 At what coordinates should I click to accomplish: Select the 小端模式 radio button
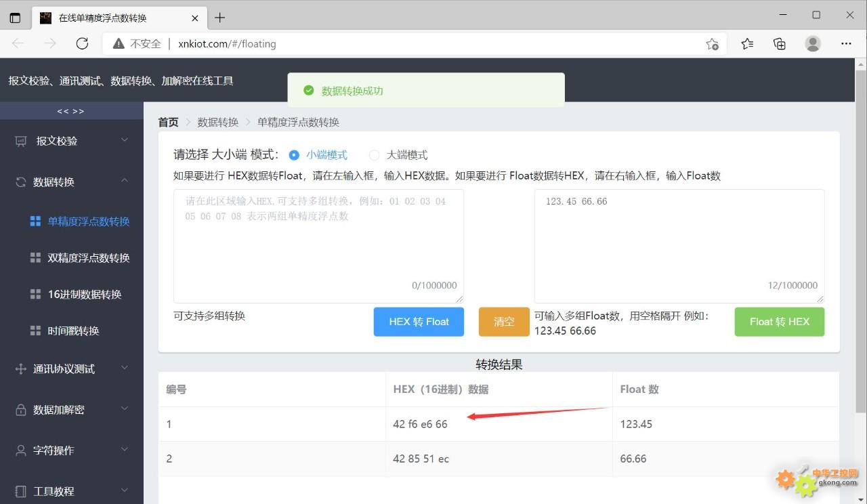coord(294,155)
